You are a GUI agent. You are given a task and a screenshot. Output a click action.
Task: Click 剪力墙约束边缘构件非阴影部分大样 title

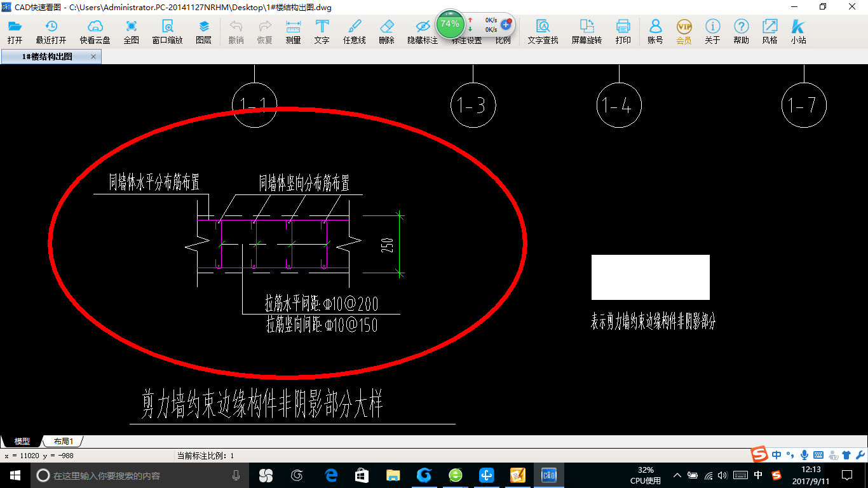[x=262, y=403]
